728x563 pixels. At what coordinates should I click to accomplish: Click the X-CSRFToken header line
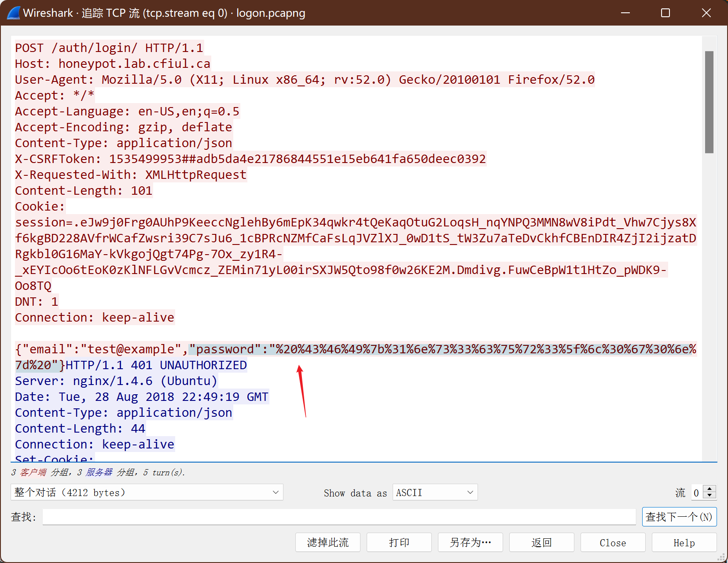(x=250, y=159)
